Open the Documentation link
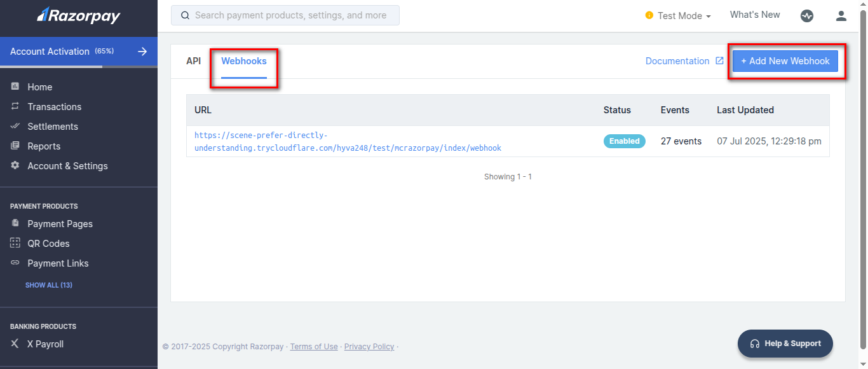Image resolution: width=868 pixels, height=369 pixels. click(677, 61)
